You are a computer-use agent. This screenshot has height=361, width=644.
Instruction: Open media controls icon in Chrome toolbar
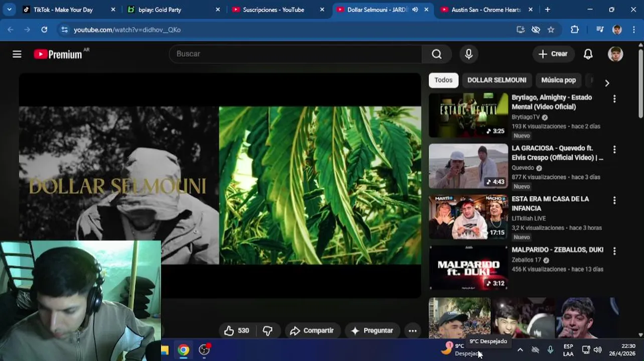click(600, 30)
